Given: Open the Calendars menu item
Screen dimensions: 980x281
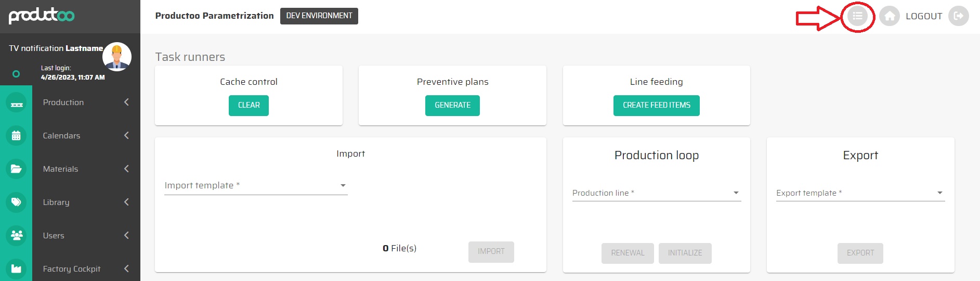Looking at the screenshot, I should click(62, 136).
